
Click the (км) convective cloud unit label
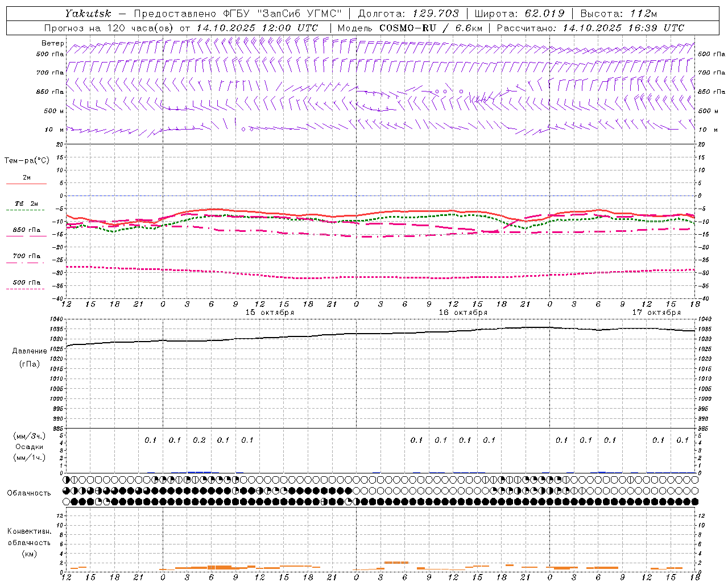click(29, 554)
